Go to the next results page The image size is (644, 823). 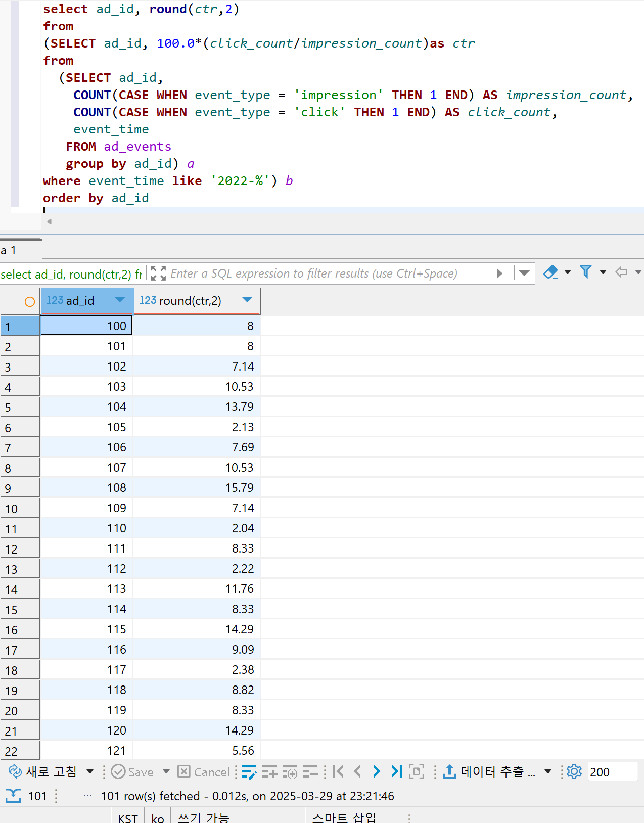click(x=377, y=771)
